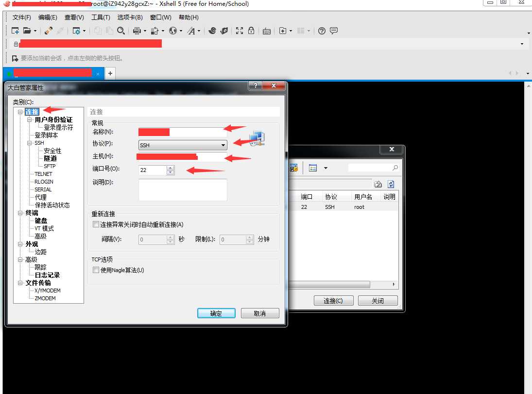Add a new tab with plus button
This screenshot has height=394, width=532.
[x=110, y=73]
